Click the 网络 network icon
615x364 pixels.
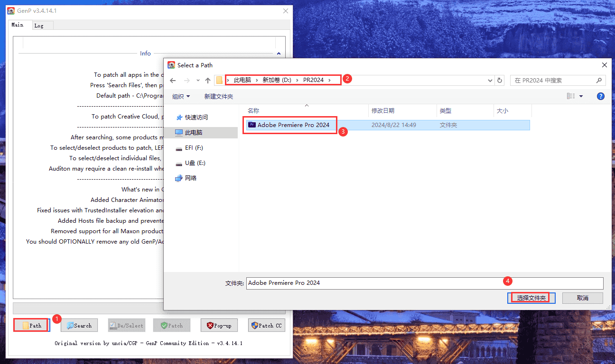(179, 178)
